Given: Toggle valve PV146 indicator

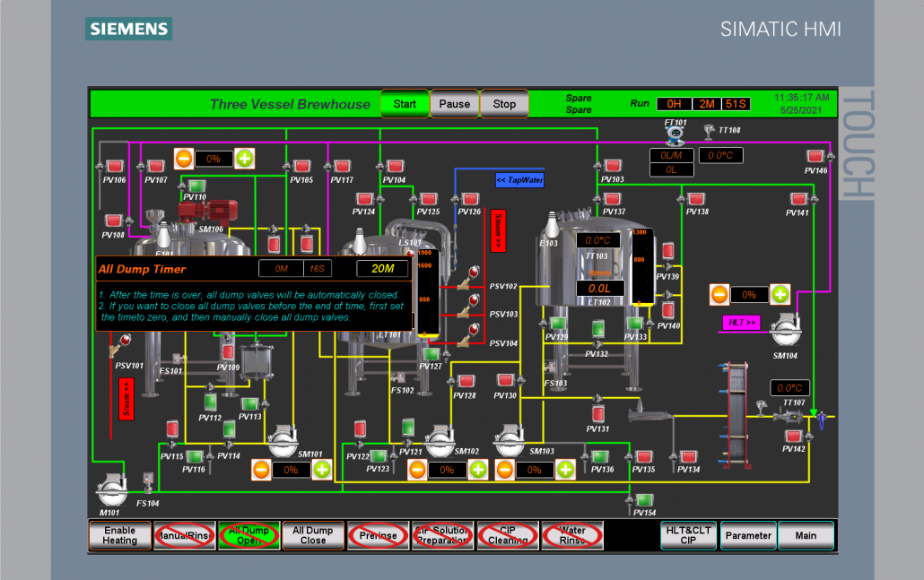Looking at the screenshot, I should [815, 156].
